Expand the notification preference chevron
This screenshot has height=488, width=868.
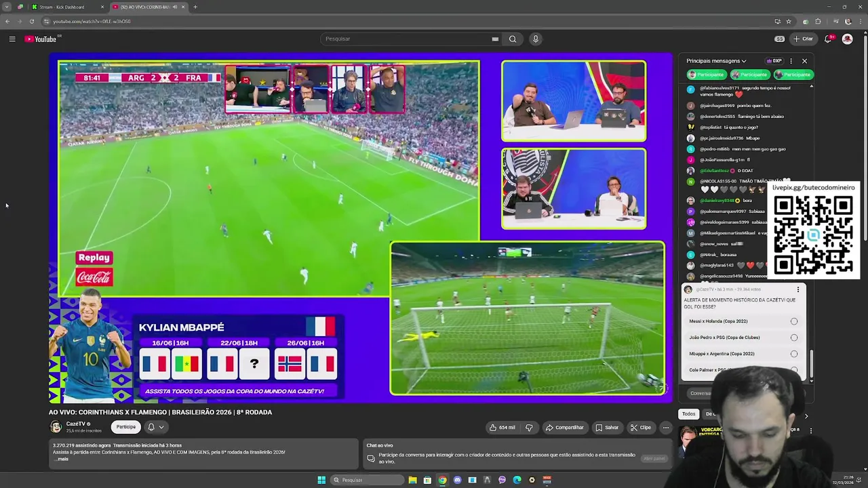(161, 427)
